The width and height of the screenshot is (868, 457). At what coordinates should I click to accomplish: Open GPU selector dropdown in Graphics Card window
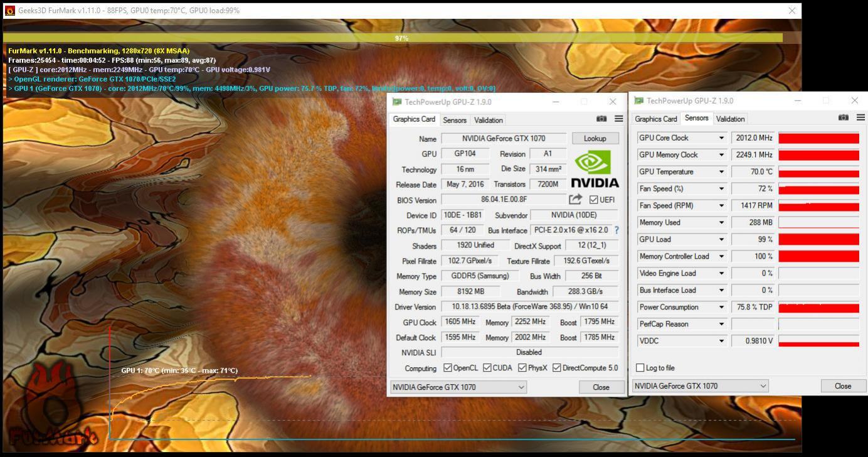pos(458,387)
